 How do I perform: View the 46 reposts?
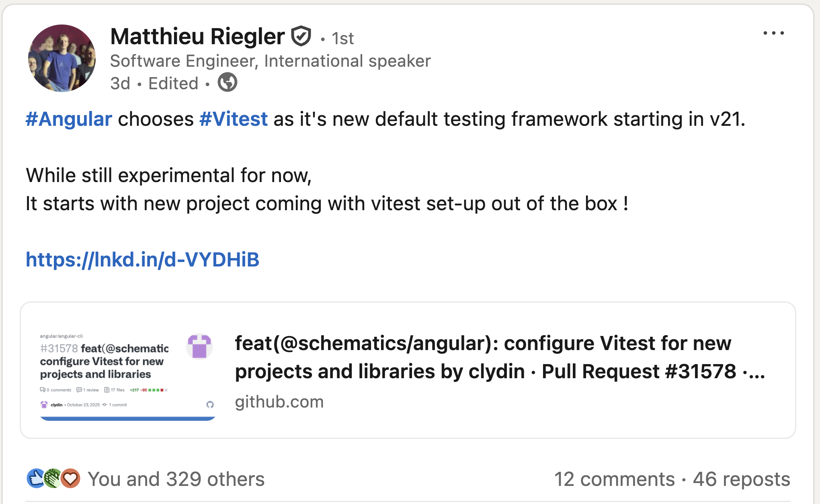pyautogui.click(x=741, y=479)
